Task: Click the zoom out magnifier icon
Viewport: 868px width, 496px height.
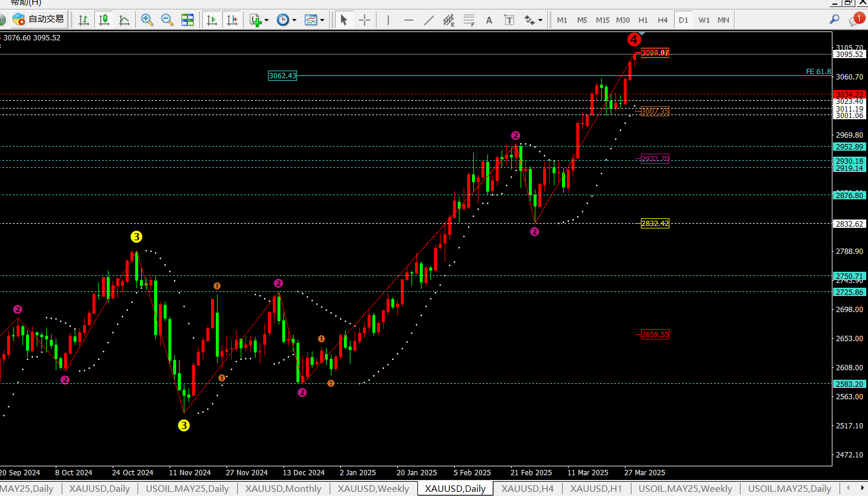Action: (167, 20)
